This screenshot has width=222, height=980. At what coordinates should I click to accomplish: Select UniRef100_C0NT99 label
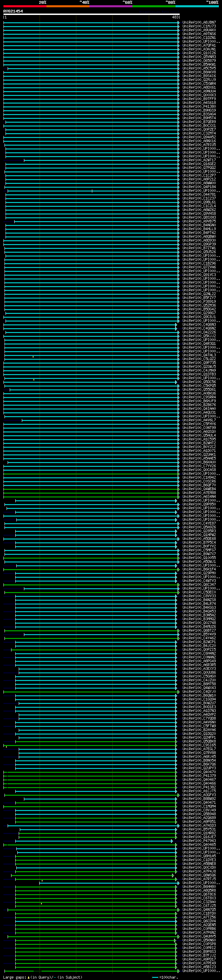click(x=199, y=427)
